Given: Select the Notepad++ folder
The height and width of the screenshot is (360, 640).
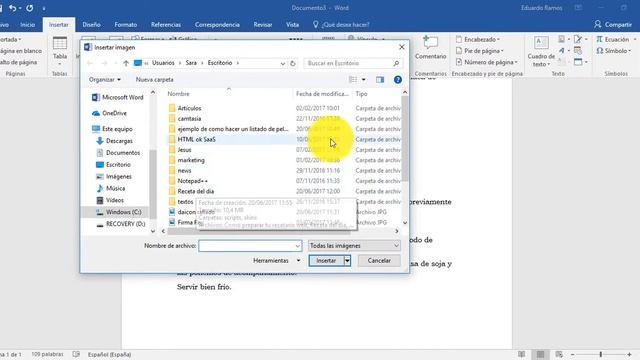Looking at the screenshot, I should point(188,181).
